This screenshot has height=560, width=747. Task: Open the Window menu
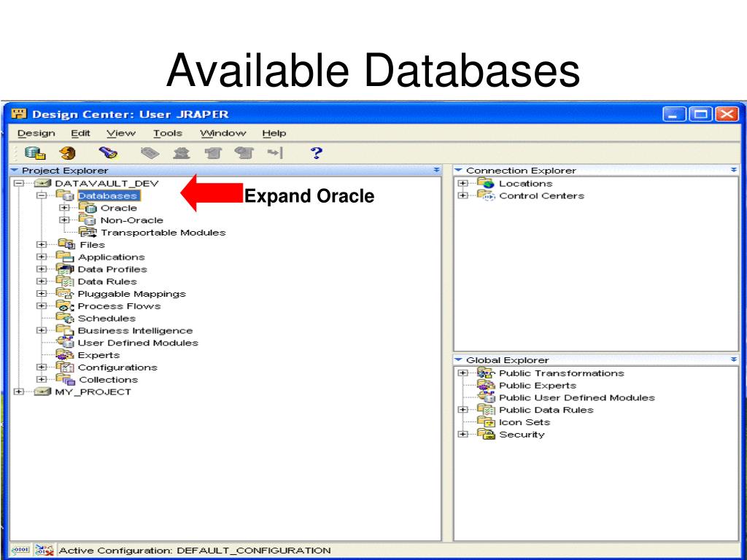tap(223, 133)
